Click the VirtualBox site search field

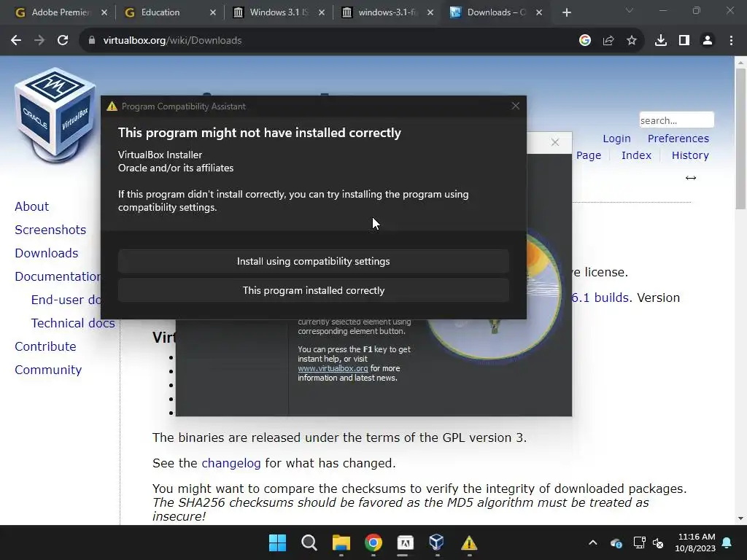(x=676, y=120)
